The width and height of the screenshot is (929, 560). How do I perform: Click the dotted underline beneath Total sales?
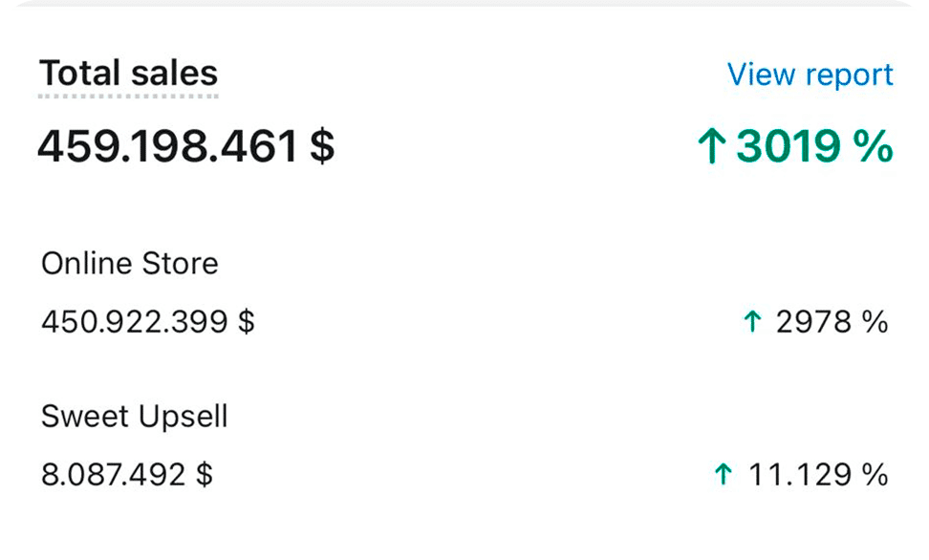(129, 96)
